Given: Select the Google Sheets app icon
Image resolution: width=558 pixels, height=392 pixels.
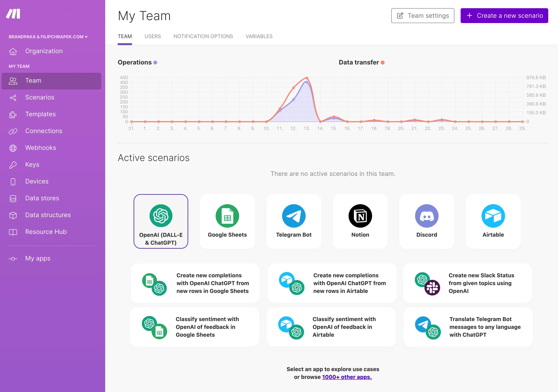Looking at the screenshot, I should (x=227, y=216).
